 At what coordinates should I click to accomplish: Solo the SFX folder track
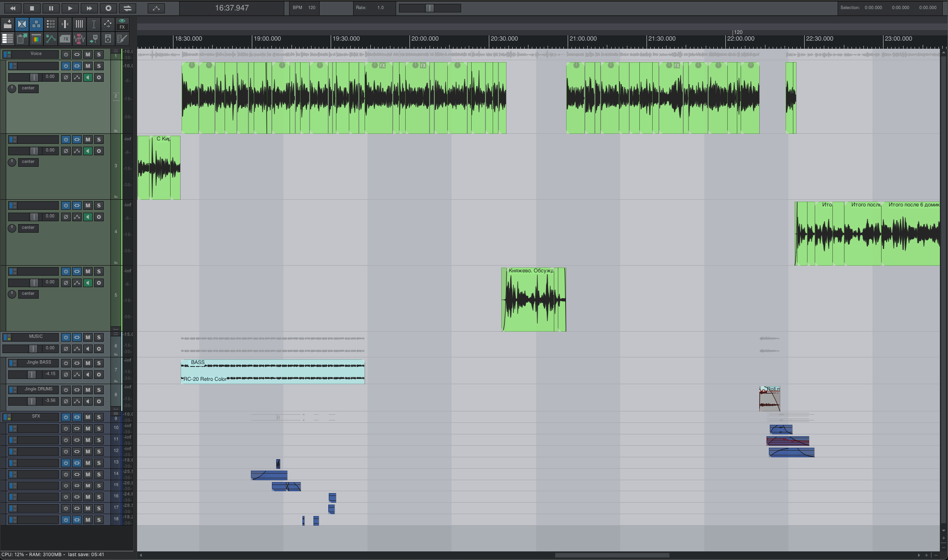pyautogui.click(x=99, y=417)
